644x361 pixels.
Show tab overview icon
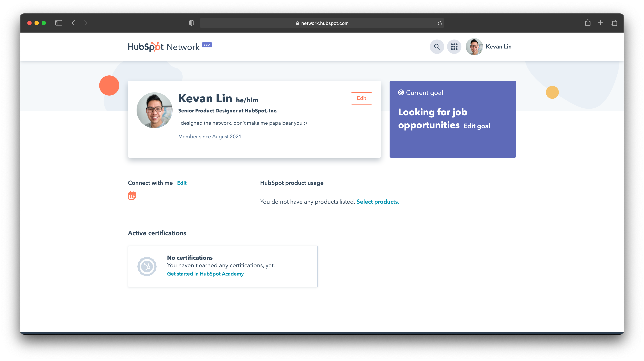[614, 23]
